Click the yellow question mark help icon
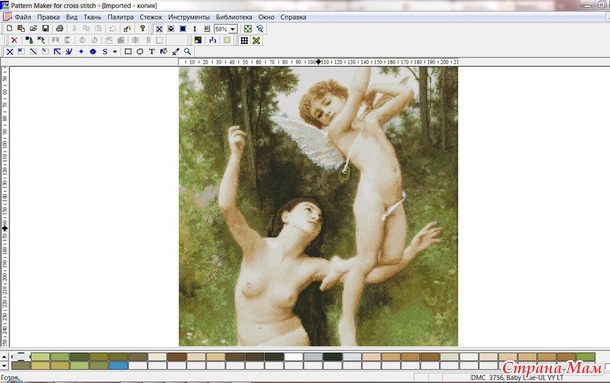Screen dimensions: 610x383 (x=142, y=28)
